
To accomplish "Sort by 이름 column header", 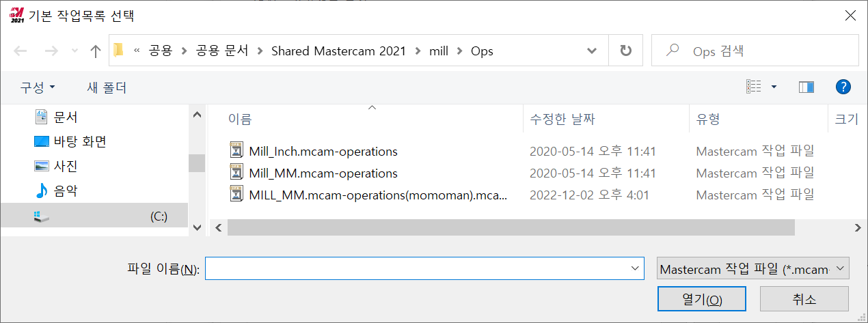I will point(240,119).
